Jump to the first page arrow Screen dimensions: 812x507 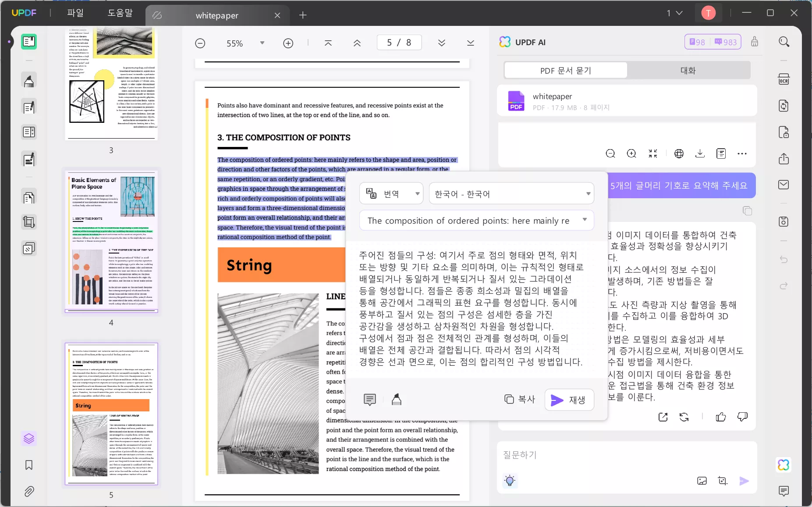(x=328, y=43)
